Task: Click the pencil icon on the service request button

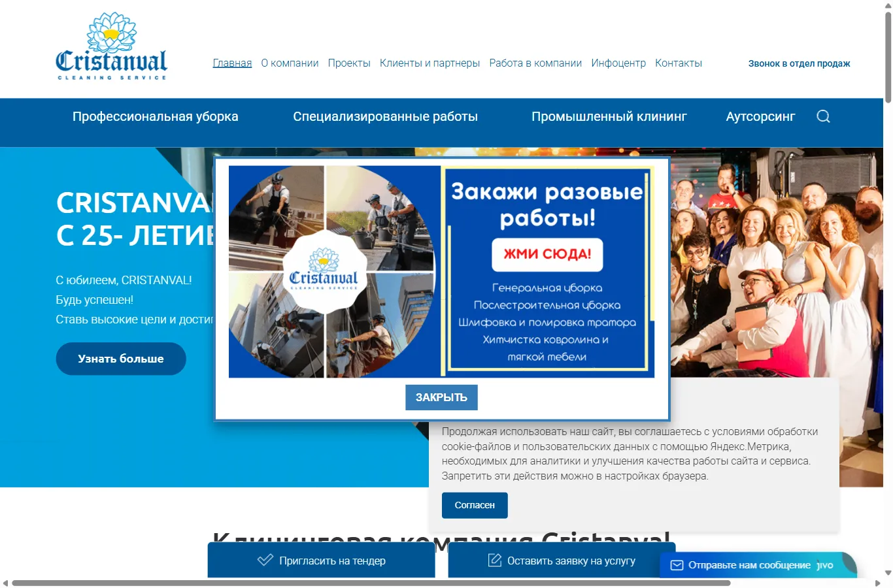Action: tap(495, 560)
